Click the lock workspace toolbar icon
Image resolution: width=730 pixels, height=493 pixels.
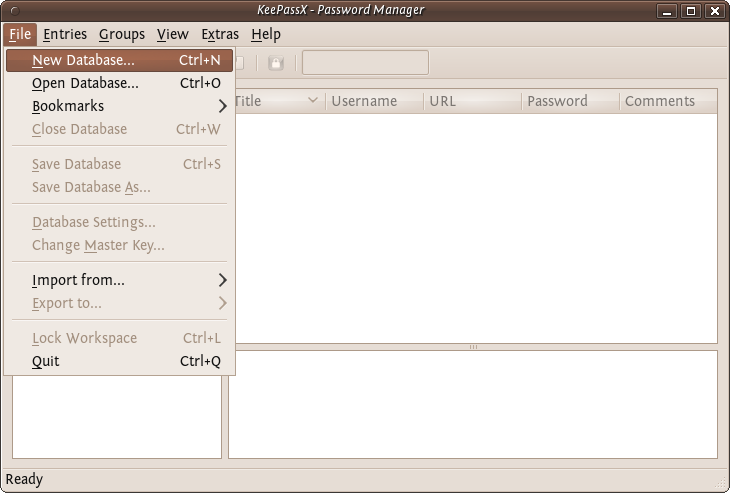point(275,63)
